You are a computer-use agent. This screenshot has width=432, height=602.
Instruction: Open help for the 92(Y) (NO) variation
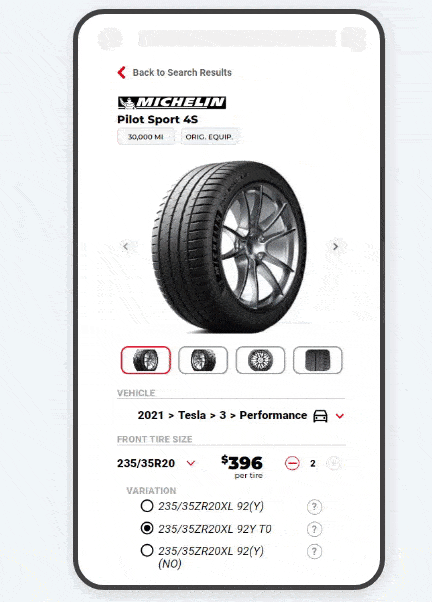pos(314,552)
